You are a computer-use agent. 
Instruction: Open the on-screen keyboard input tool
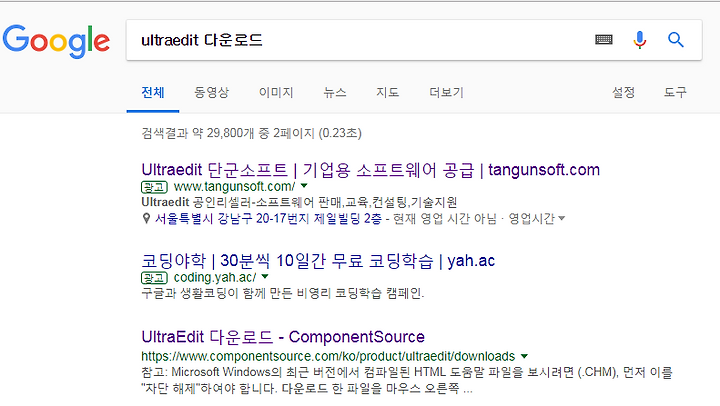tap(603, 40)
